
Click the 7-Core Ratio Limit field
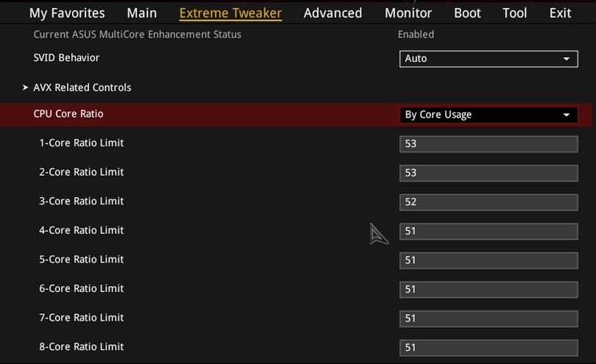[x=489, y=318]
